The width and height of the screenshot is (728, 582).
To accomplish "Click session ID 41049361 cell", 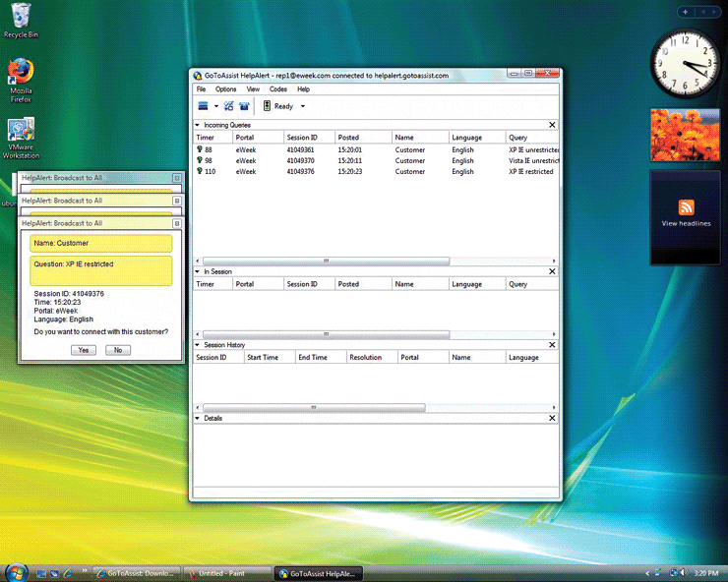I will pos(300,149).
